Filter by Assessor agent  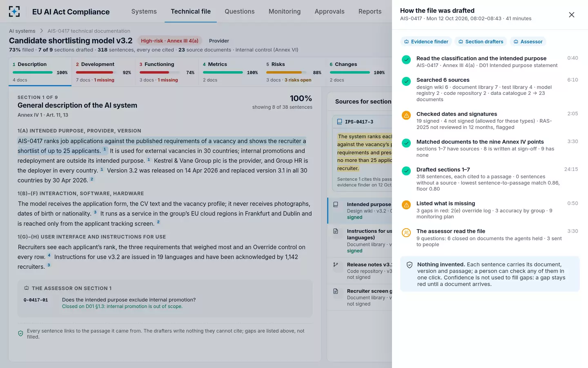(528, 42)
